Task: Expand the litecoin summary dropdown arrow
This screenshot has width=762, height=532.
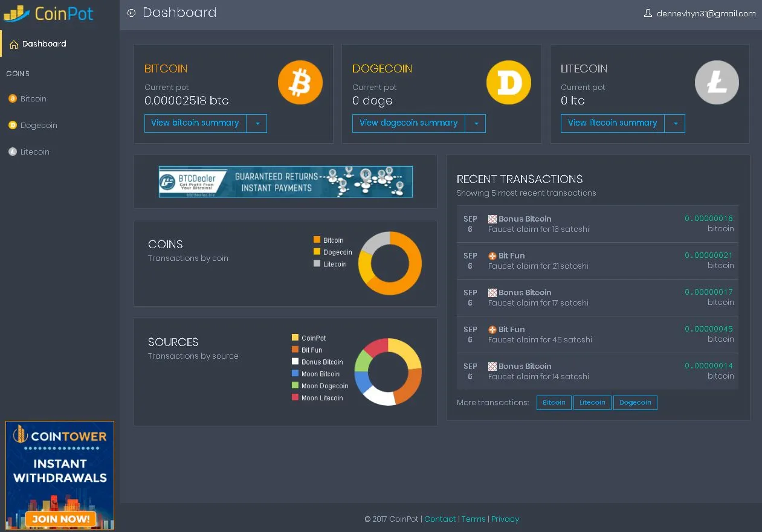Action: click(x=675, y=123)
